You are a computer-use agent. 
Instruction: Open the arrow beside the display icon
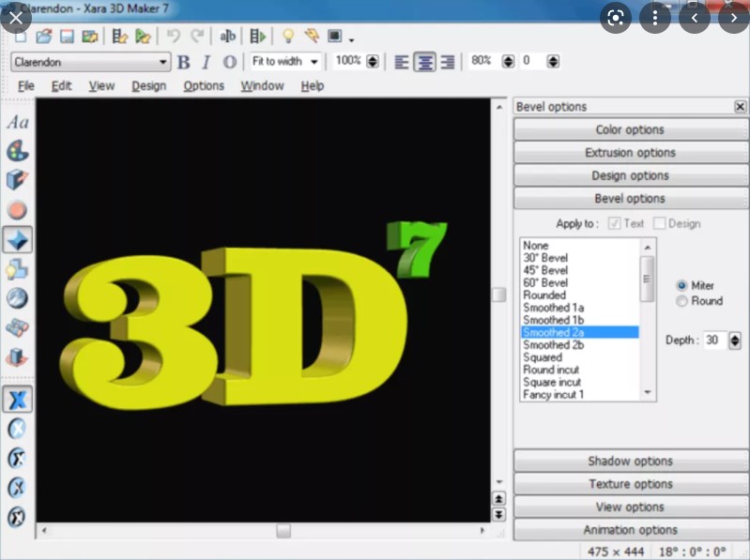coord(352,40)
